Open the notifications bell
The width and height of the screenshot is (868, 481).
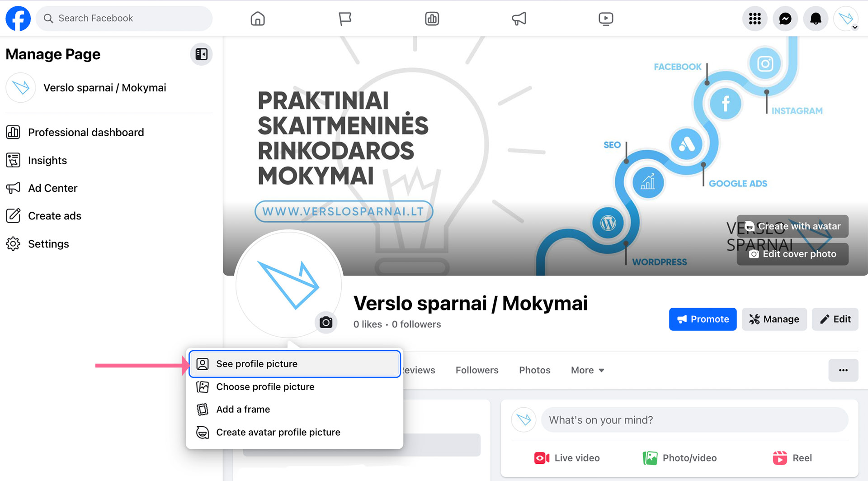coord(816,19)
